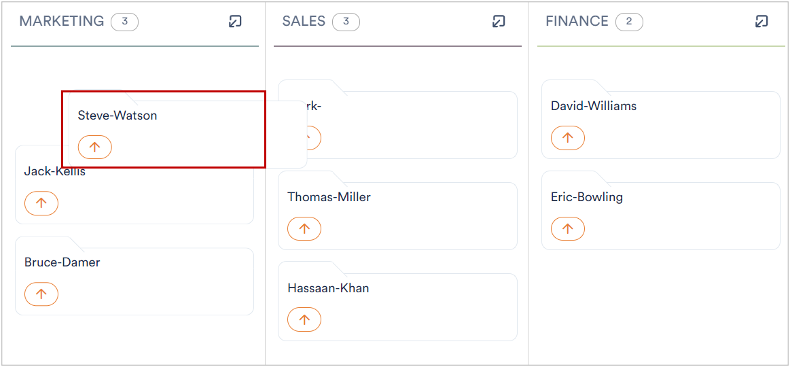Screen dimensions: 790x366
Task: Open the Bruce-Damer card
Action: click(135, 276)
